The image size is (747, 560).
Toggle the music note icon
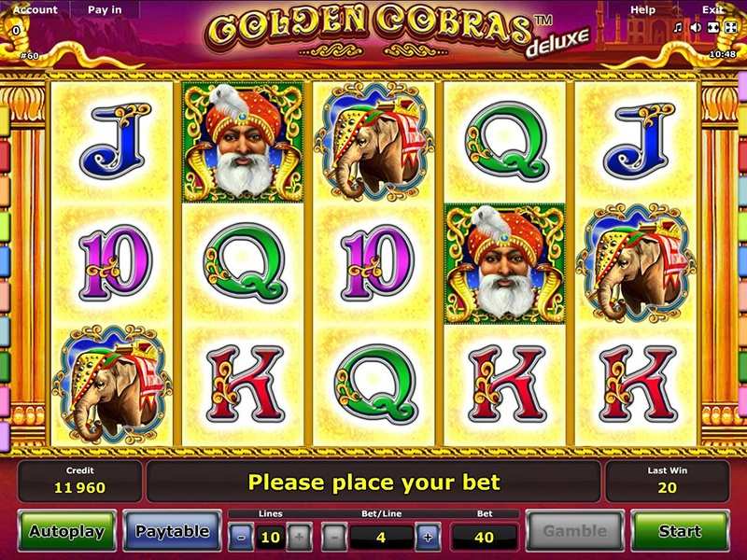[677, 28]
